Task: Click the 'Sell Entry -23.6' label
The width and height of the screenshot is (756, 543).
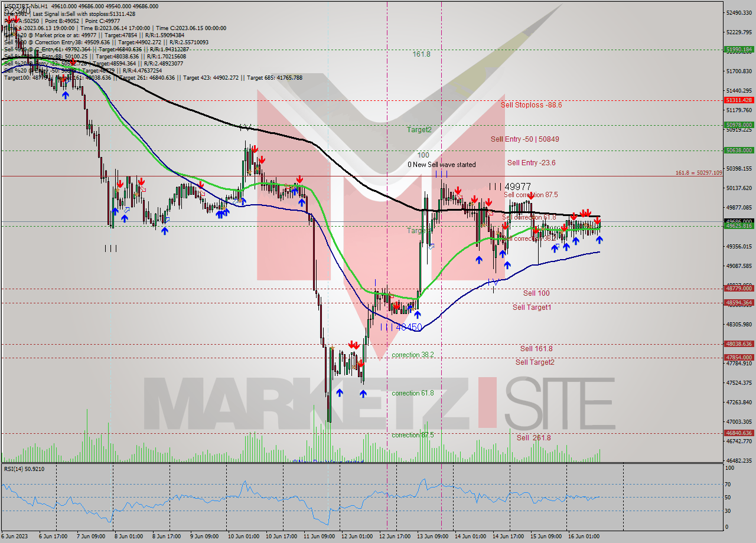Action: click(x=531, y=163)
